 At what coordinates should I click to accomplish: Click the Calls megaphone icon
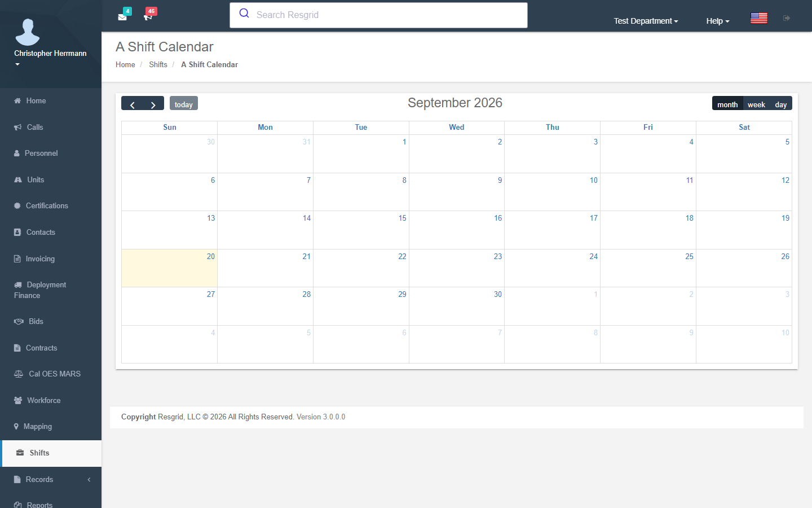coord(18,127)
